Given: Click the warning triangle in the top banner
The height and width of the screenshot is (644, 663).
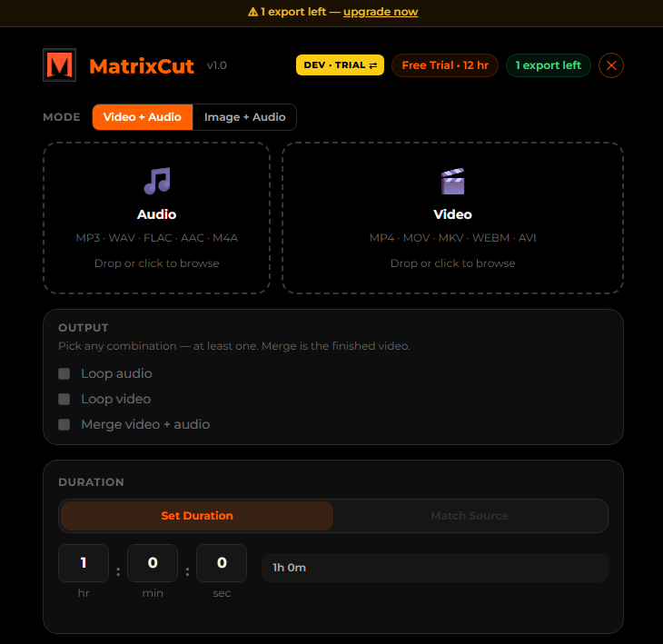Looking at the screenshot, I should pos(252,12).
